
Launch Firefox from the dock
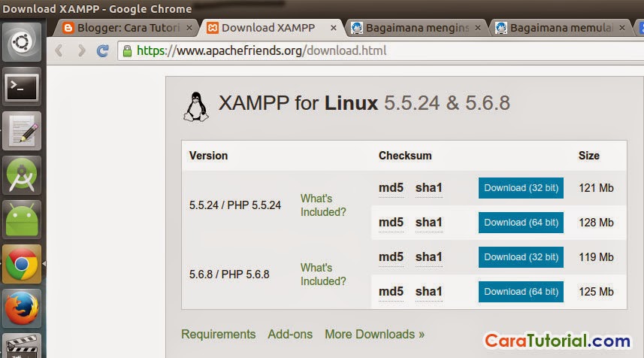coord(22,308)
